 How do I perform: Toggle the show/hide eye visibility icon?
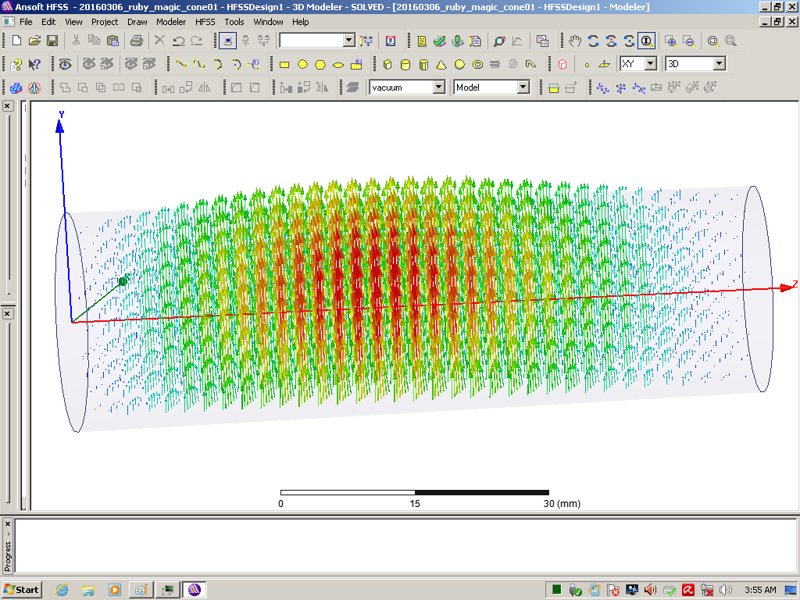click(x=66, y=64)
